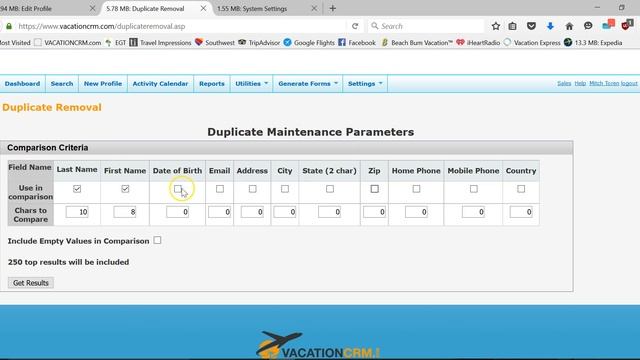Check Date of Birth use in comparison

[178, 189]
